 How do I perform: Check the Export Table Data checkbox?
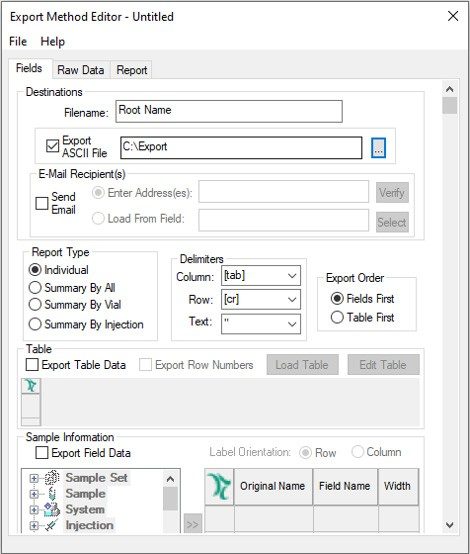click(x=32, y=365)
